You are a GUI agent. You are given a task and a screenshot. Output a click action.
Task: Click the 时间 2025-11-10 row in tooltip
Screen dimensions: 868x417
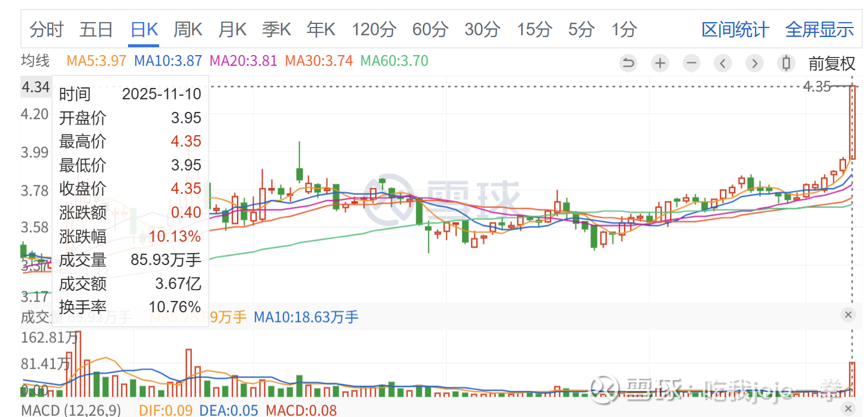130,94
